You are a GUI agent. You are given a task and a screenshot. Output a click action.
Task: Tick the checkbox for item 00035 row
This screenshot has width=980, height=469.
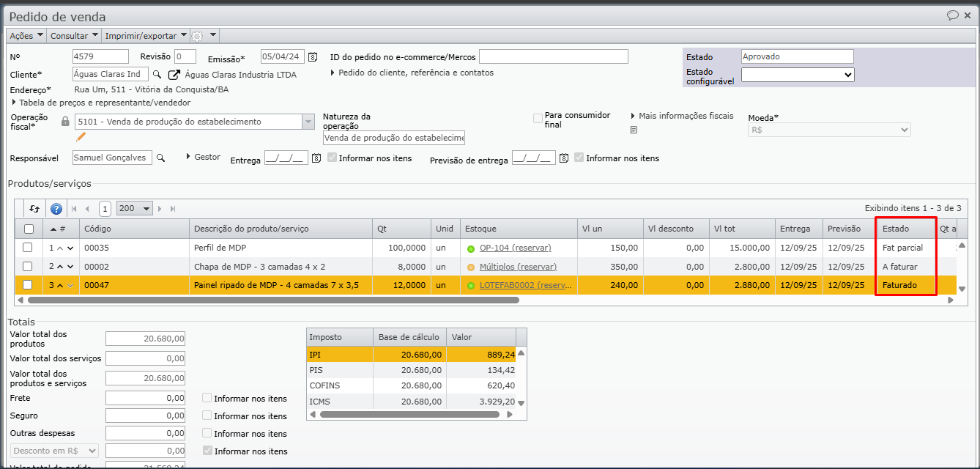coord(28,248)
